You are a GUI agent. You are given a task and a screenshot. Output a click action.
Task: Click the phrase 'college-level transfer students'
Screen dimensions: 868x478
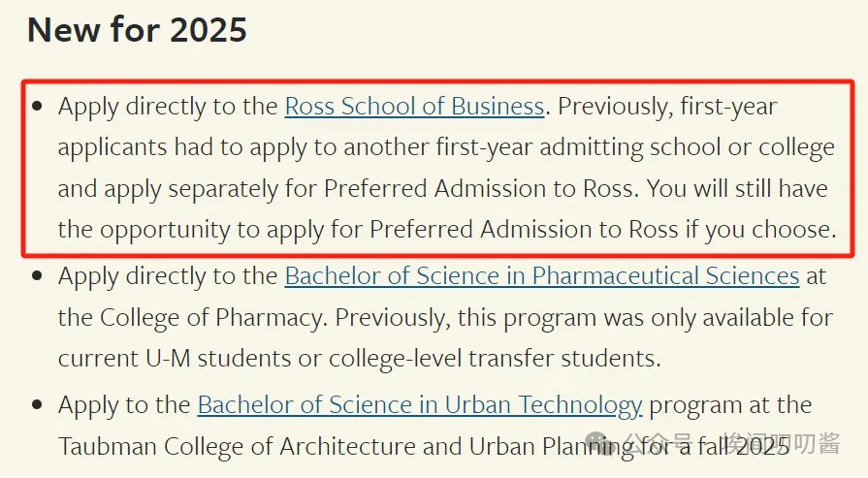494,359
